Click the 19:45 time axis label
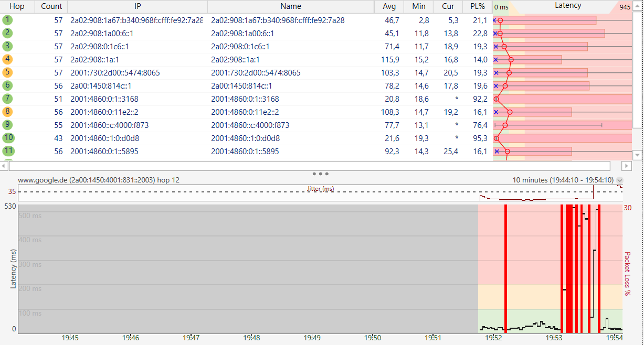 [x=70, y=338]
